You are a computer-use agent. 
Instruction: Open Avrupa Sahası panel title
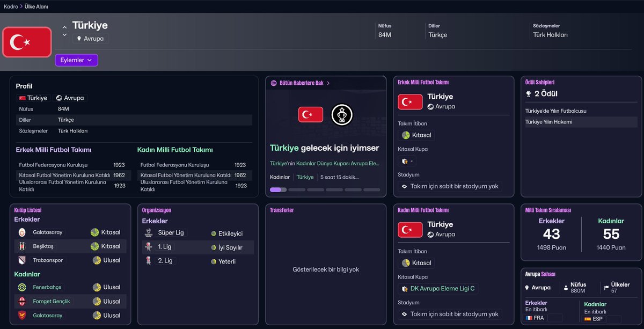click(540, 274)
